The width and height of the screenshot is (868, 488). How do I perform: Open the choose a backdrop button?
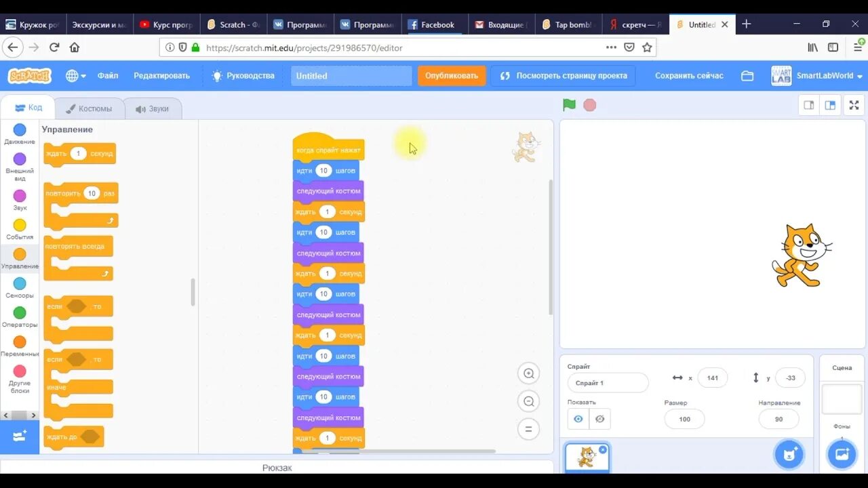coord(842,454)
